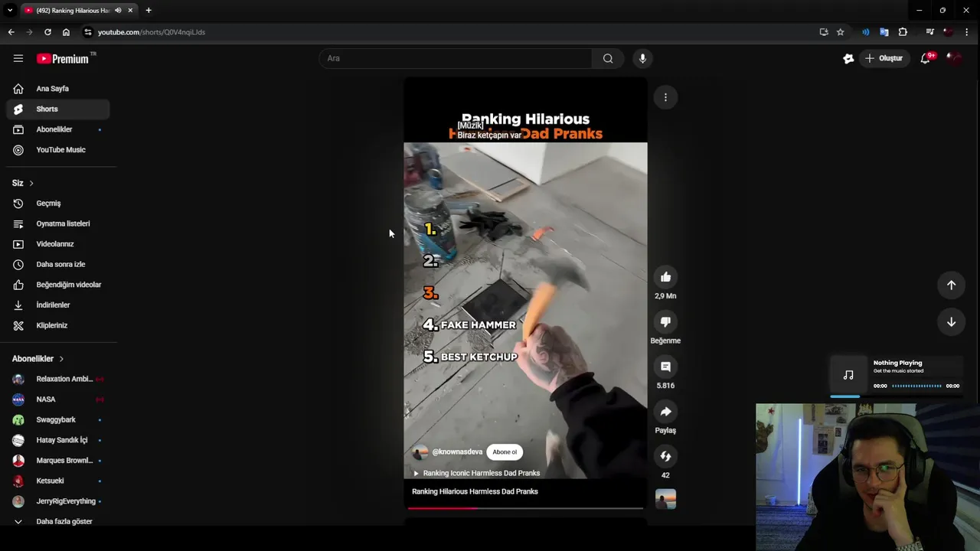Go to next Short with down arrow

click(951, 322)
